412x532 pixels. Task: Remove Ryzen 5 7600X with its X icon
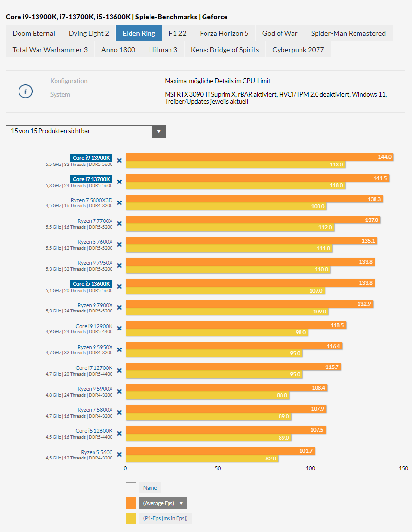(119, 245)
